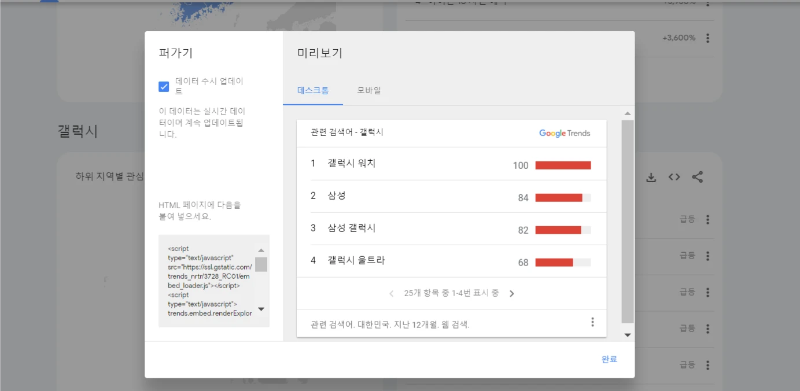
Task: Select the 갤럭시 울트라 query row
Action: (x=452, y=261)
